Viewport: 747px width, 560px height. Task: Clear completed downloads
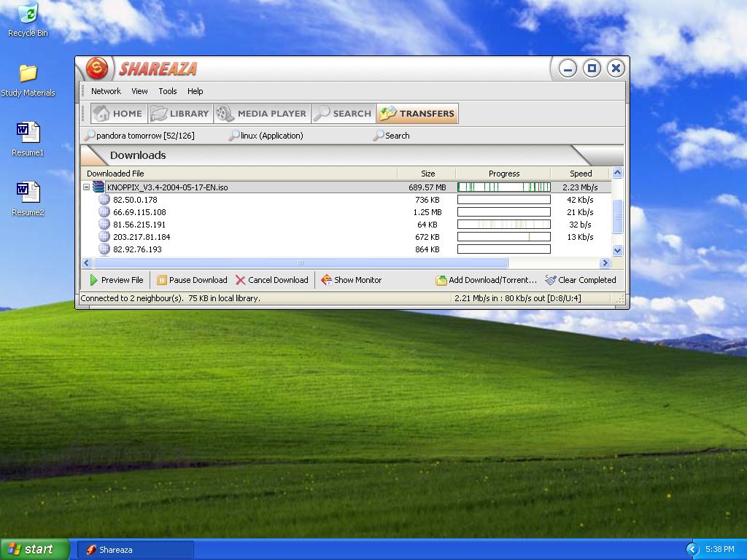point(581,280)
